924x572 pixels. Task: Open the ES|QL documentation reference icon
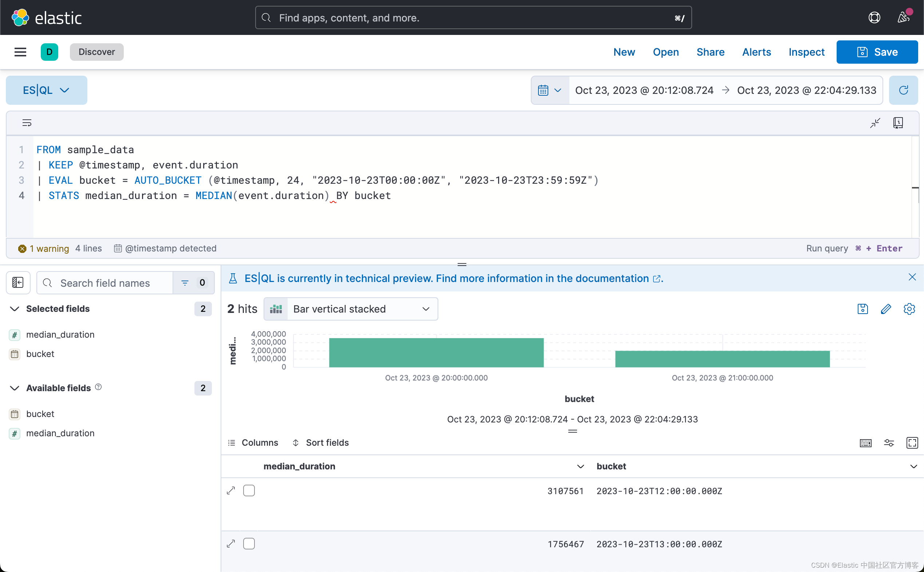[x=898, y=123]
